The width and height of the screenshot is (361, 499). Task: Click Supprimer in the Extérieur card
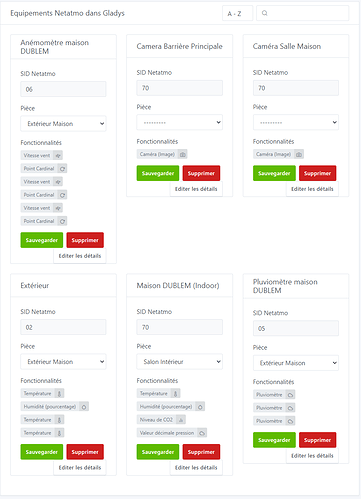85,452
